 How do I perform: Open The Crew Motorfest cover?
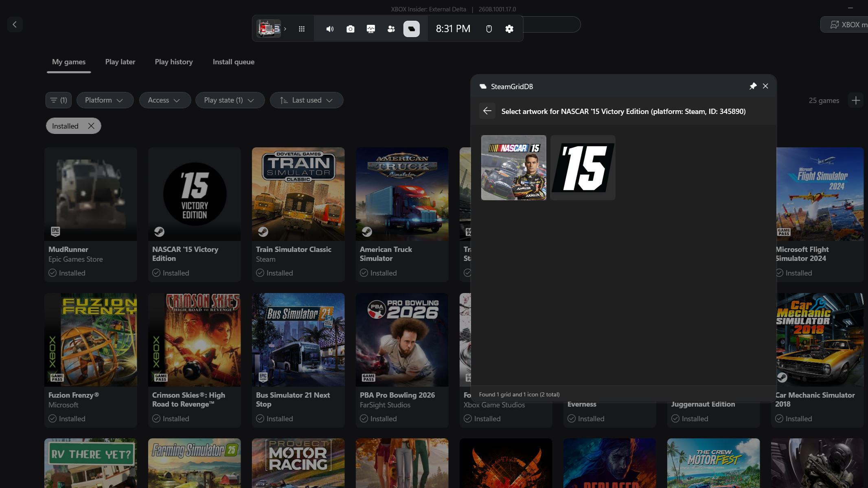714,463
